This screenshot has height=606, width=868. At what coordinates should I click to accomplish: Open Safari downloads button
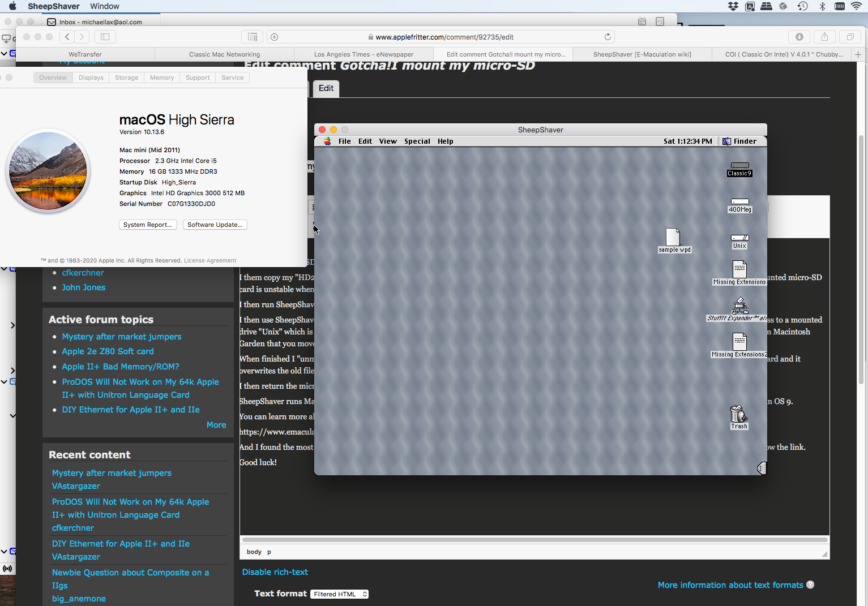[799, 37]
